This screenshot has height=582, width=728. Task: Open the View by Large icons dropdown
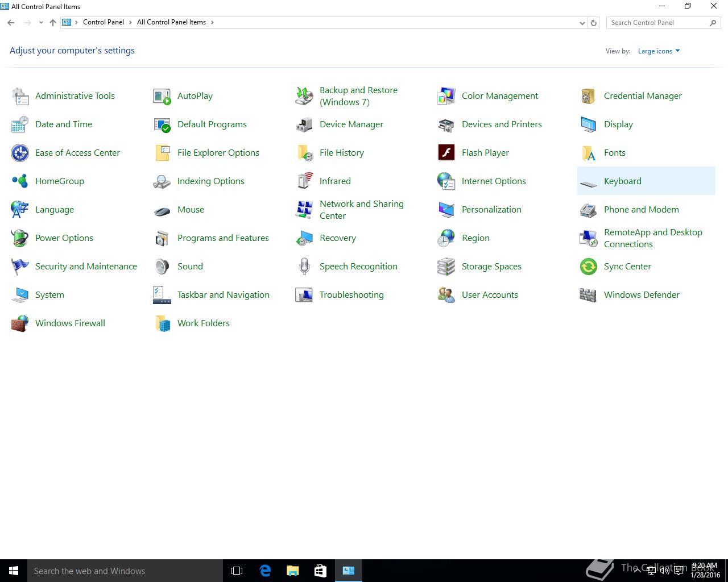[x=659, y=51]
